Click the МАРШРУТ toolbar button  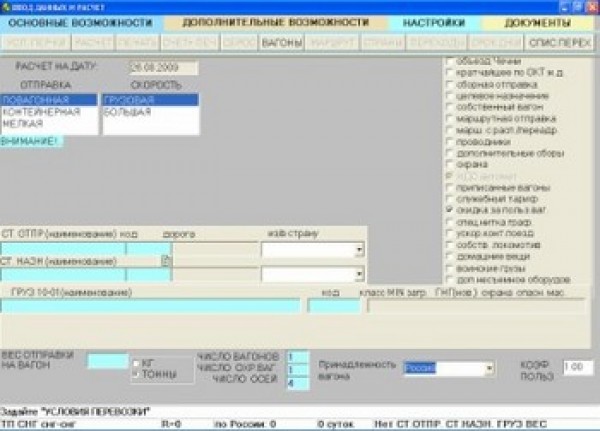point(332,43)
